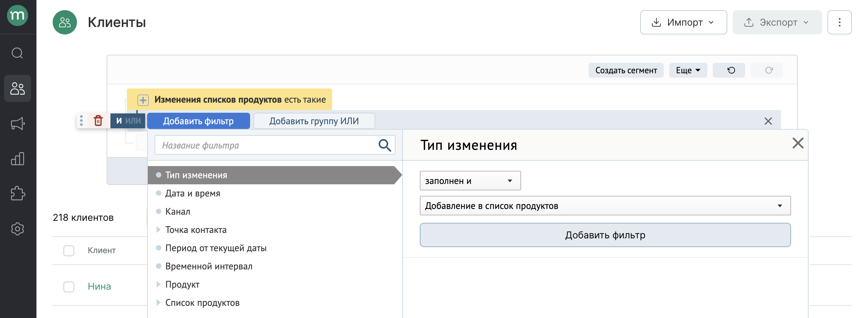This screenshot has width=868, height=318.
Task: Toggle the ИЛИ operator
Action: point(133,121)
